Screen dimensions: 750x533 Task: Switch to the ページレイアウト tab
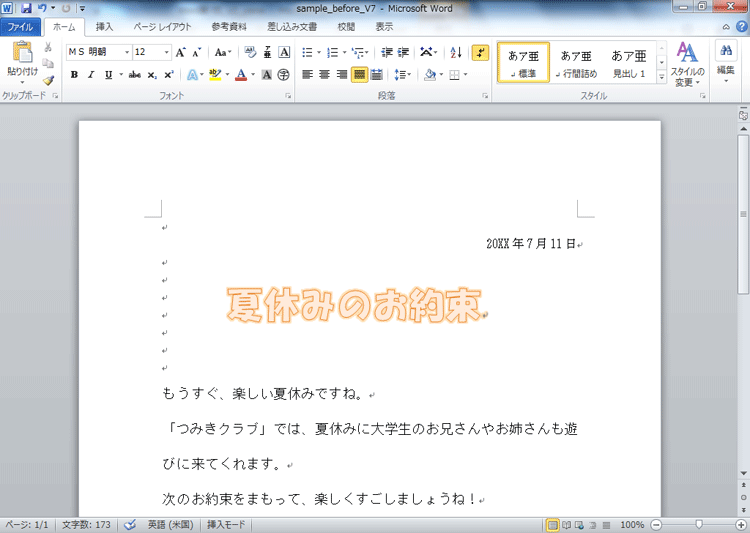[162, 27]
